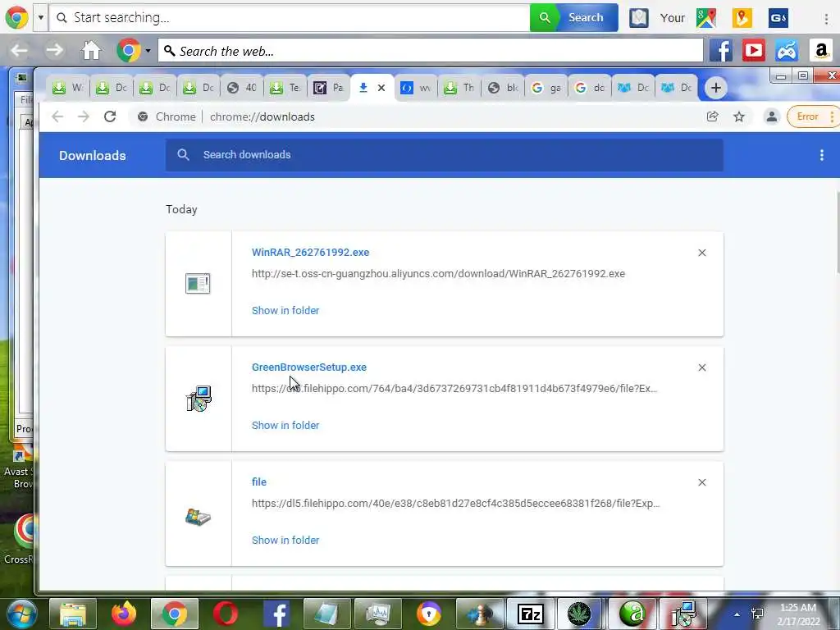Image resolution: width=840 pixels, height=630 pixels.
Task: Focus the 'Start searching...' input field
Action: point(290,18)
